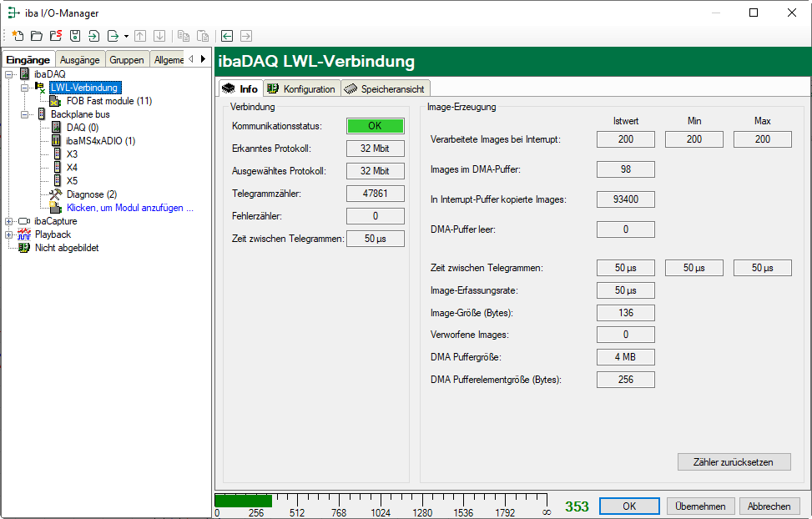812x519 pixels.
Task: Select ibaMS4xADIO (1) tree item
Action: click(x=100, y=141)
